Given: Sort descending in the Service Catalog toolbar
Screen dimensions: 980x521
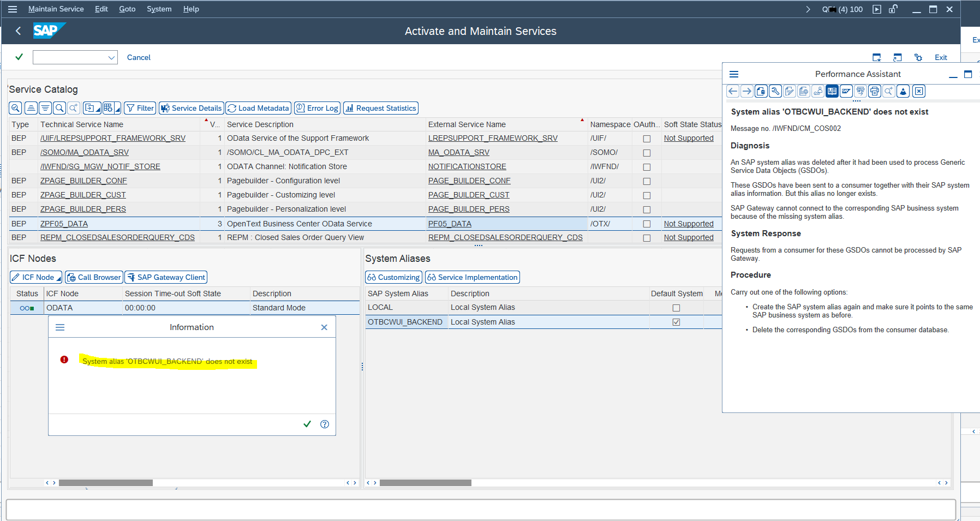Looking at the screenshot, I should click(45, 108).
